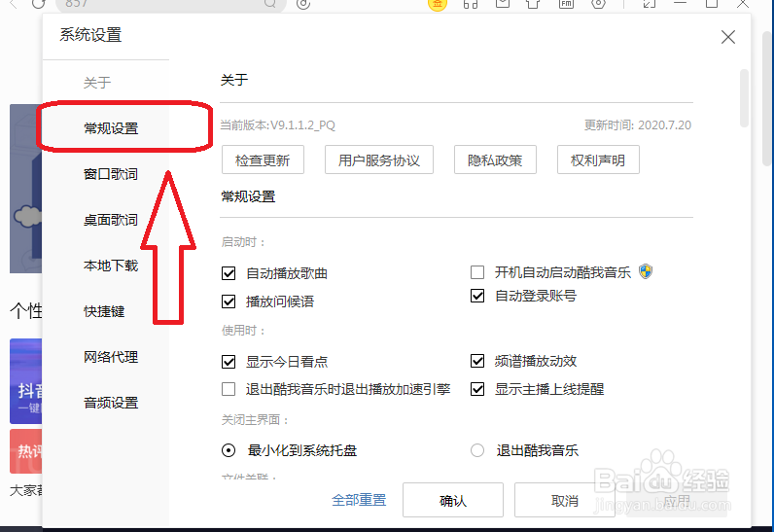Open 权利声明 button
This screenshot has width=774, height=532.
tap(598, 160)
